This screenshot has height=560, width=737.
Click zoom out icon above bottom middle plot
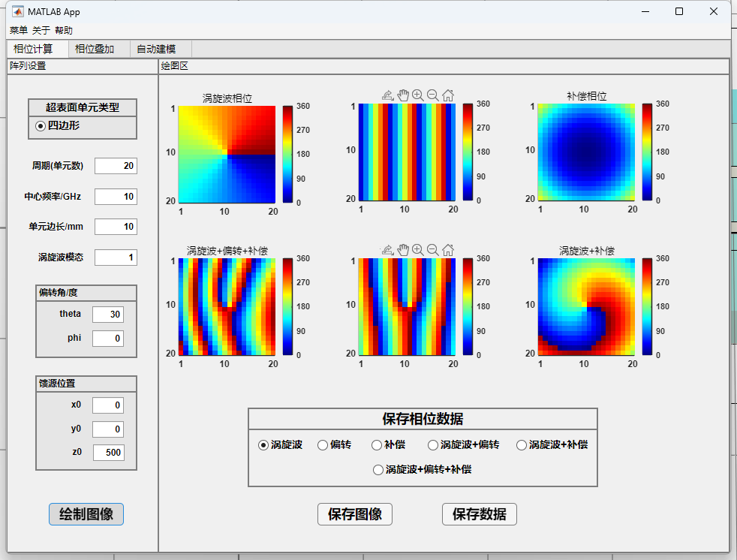click(433, 250)
